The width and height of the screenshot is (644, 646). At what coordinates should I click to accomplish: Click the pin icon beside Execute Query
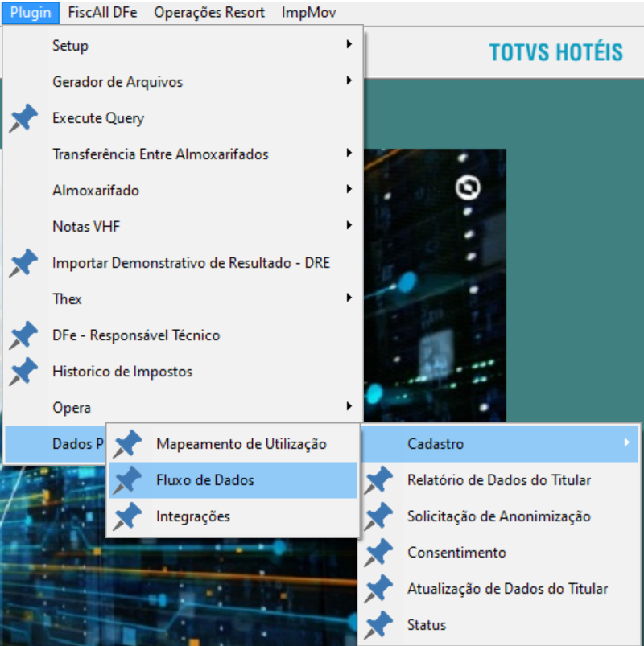(23, 117)
